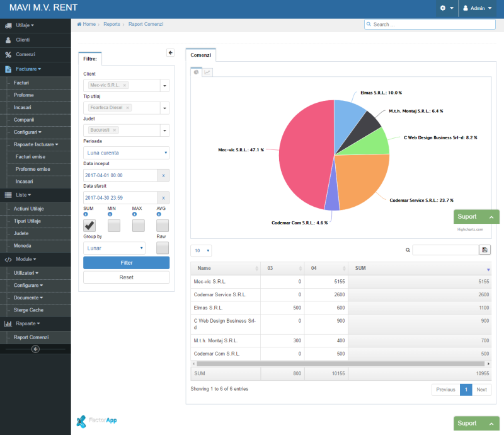Click the save icon beside the table search

coord(484,250)
